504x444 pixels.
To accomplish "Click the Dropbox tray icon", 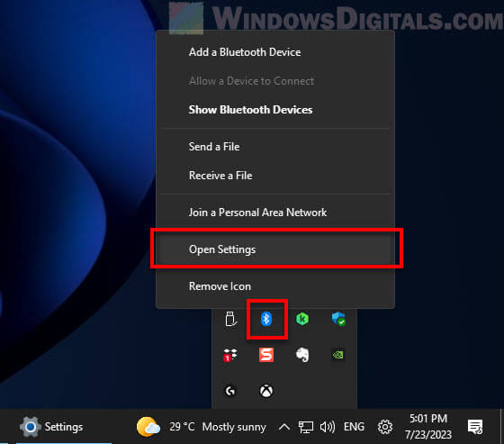I will click(230, 355).
